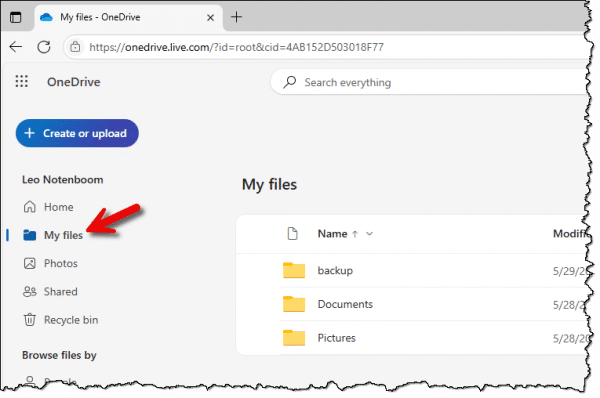Image resolution: width=600 pixels, height=398 pixels.
Task: Click the Recycle bin trash icon
Action: pyautogui.click(x=29, y=320)
